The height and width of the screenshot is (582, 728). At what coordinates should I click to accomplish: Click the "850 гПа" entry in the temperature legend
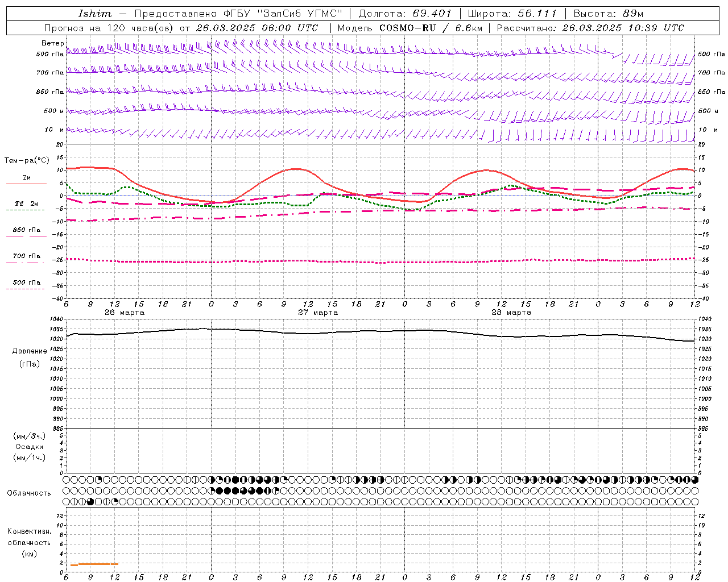[x=27, y=230]
